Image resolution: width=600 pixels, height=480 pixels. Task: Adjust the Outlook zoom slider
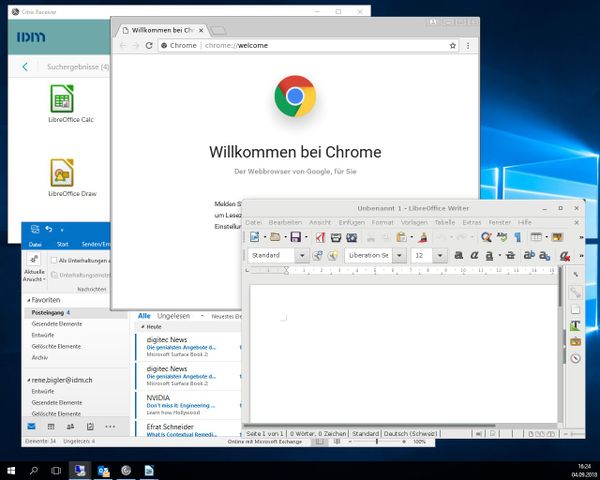pyautogui.click(x=377, y=442)
